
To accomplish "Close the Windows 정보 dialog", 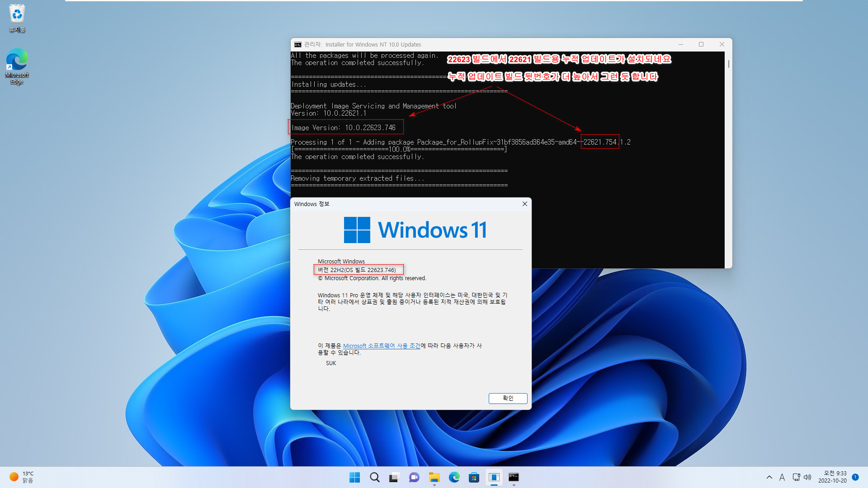I will (x=524, y=204).
